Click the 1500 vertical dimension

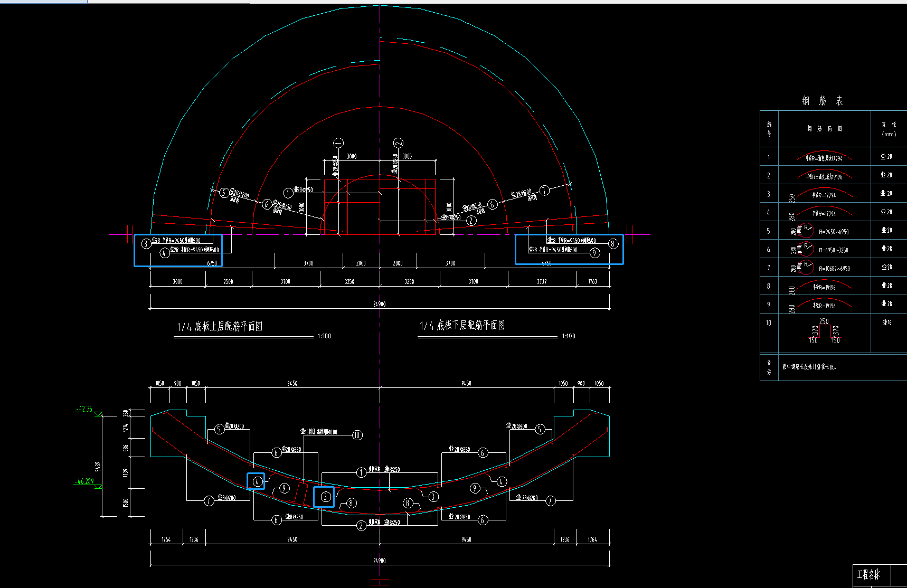(125, 503)
